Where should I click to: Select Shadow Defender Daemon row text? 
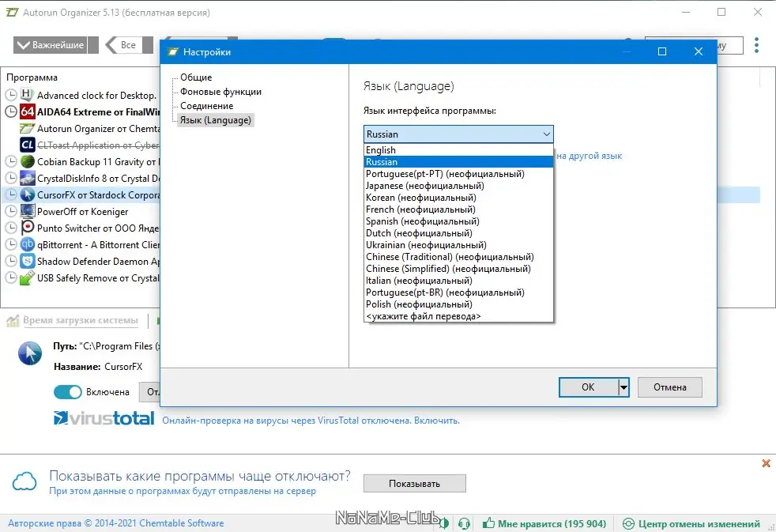click(x=98, y=262)
